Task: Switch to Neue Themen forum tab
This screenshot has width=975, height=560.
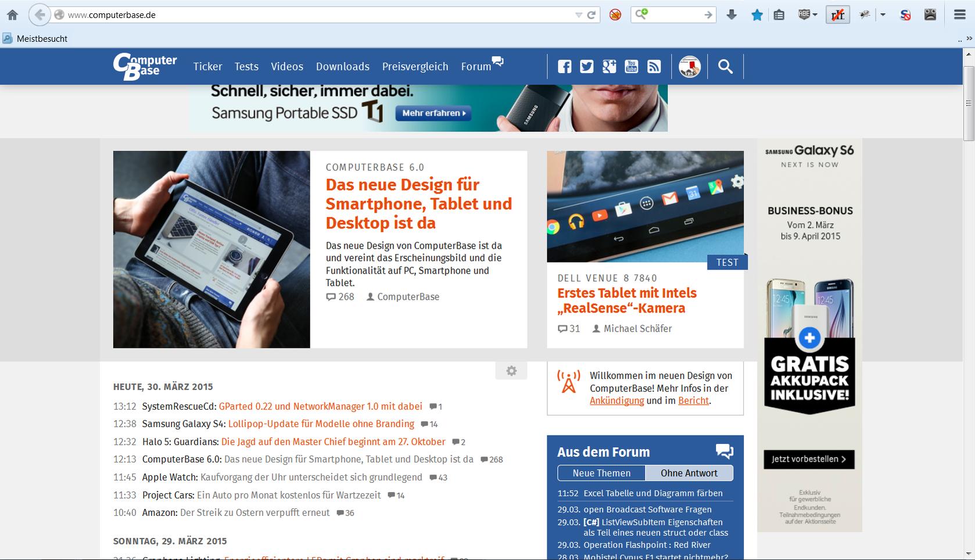Action: (x=601, y=473)
